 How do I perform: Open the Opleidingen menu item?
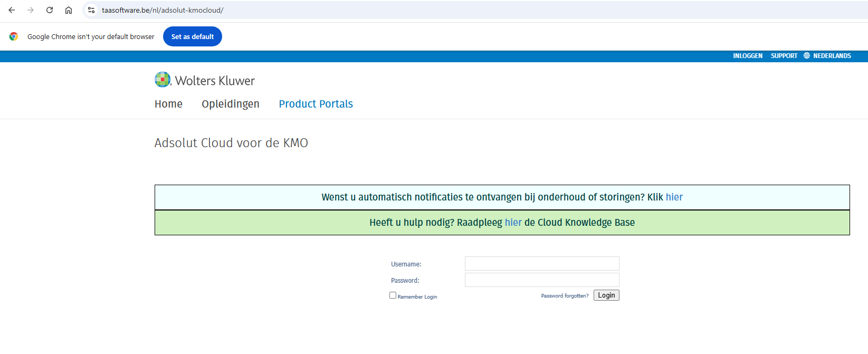(x=231, y=104)
